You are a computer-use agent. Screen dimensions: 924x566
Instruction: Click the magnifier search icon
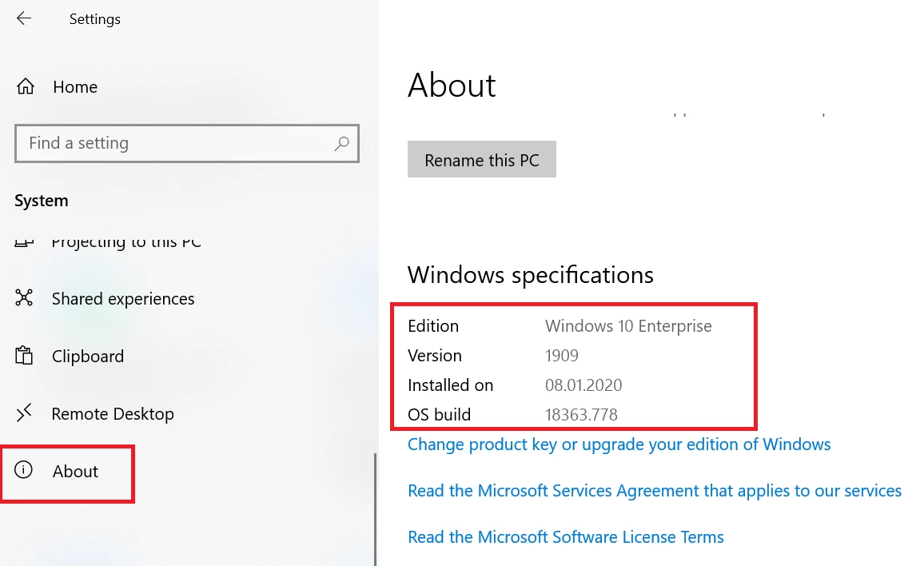(x=342, y=143)
